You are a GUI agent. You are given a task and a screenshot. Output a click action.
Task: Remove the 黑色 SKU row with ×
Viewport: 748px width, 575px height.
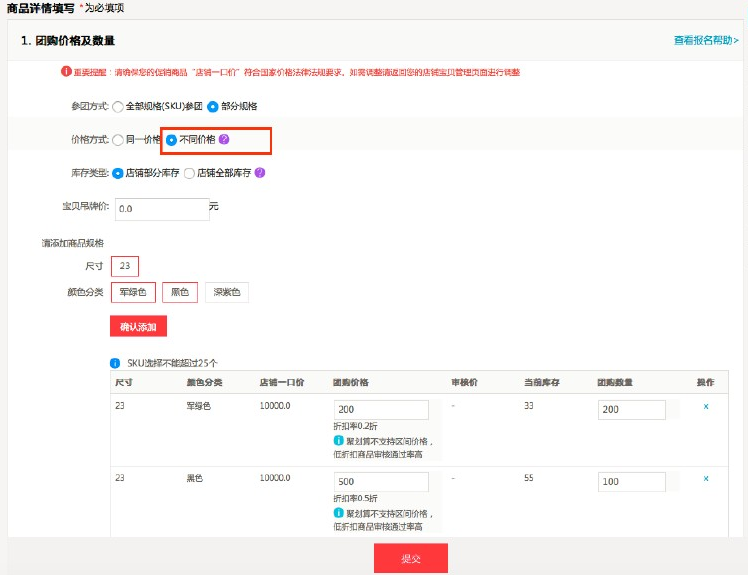(x=705, y=478)
